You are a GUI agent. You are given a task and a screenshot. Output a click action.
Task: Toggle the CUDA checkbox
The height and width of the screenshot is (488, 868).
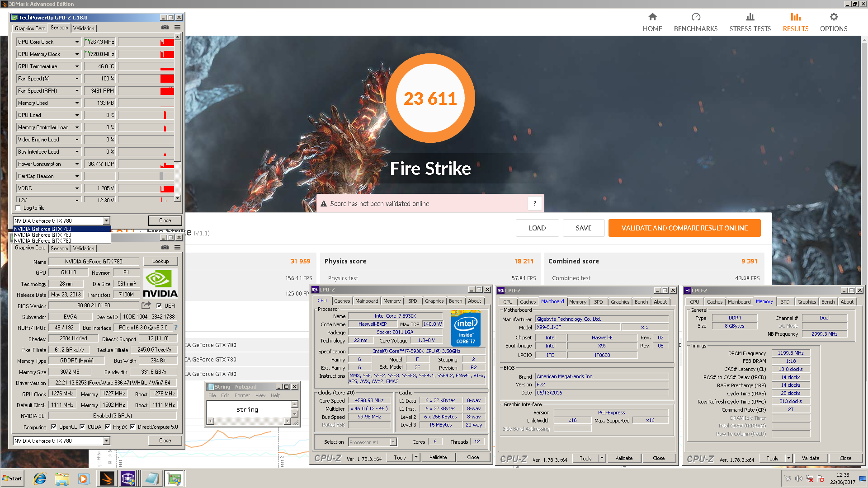[82, 427]
